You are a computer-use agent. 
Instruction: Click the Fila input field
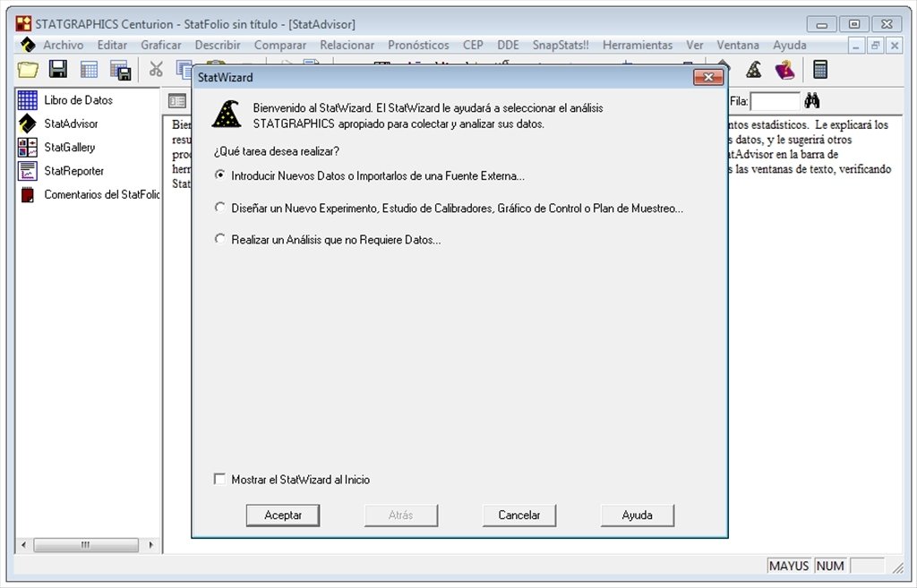pyautogui.click(x=775, y=102)
